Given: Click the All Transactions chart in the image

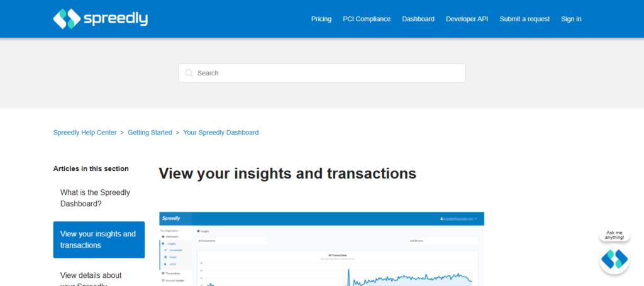Looking at the screenshot, I should [340, 270].
